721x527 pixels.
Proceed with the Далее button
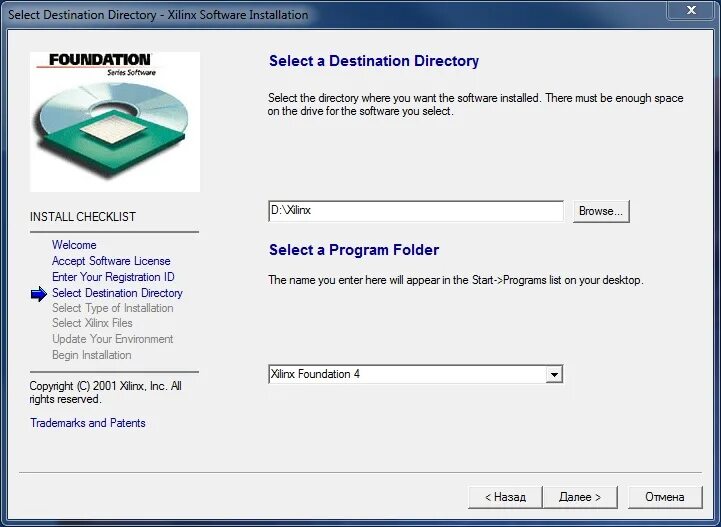[580, 497]
